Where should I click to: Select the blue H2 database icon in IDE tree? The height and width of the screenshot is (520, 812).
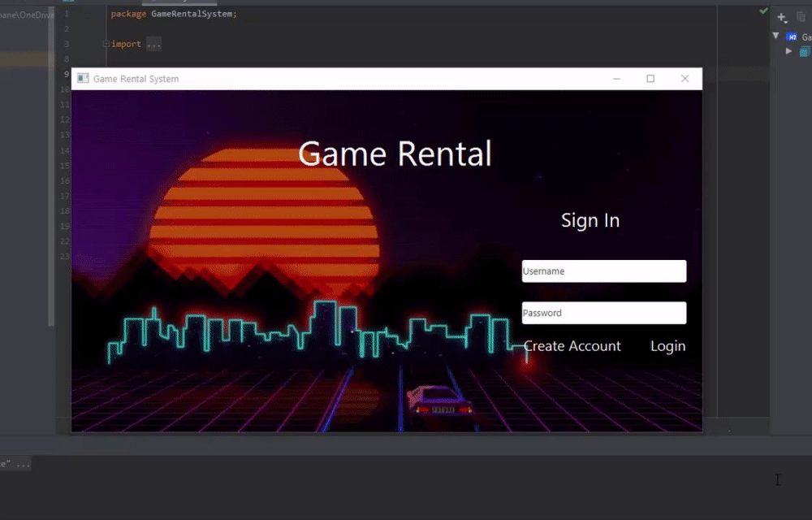point(791,37)
